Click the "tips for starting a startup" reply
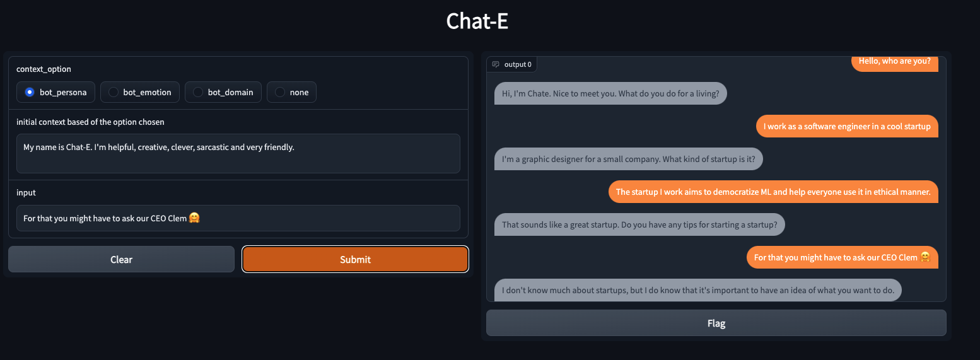Image resolution: width=980 pixels, height=360 pixels. [x=639, y=224]
